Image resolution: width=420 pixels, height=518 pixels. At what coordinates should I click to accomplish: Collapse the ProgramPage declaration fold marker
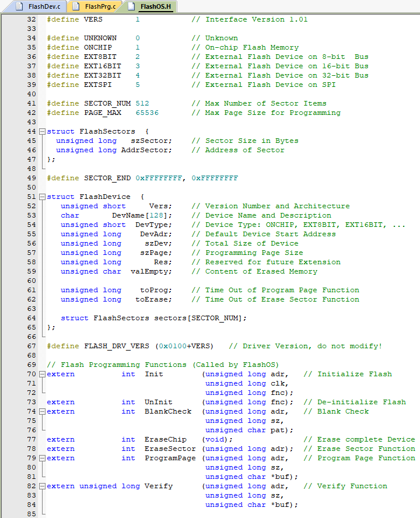[42, 458]
